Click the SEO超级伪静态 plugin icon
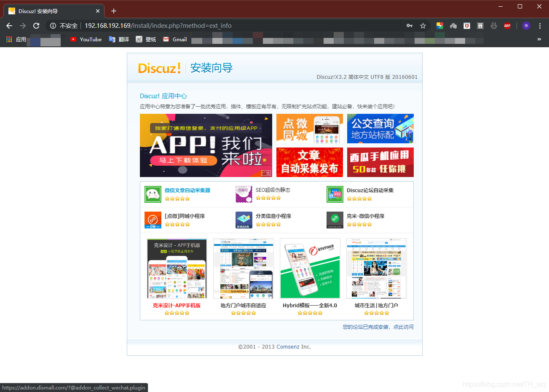This screenshot has width=549, height=392. click(x=244, y=194)
